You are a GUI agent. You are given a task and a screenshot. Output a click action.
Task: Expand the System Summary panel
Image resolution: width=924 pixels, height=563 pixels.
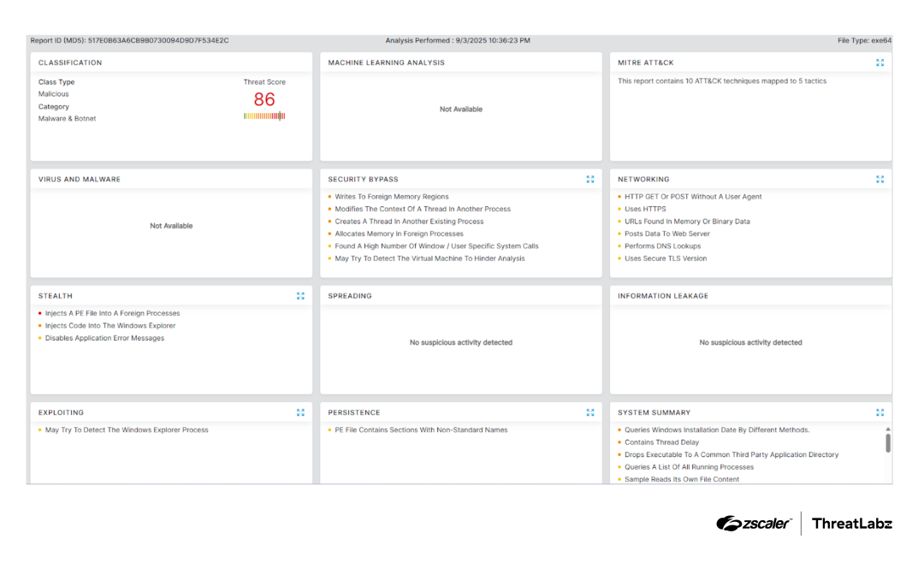(x=880, y=412)
